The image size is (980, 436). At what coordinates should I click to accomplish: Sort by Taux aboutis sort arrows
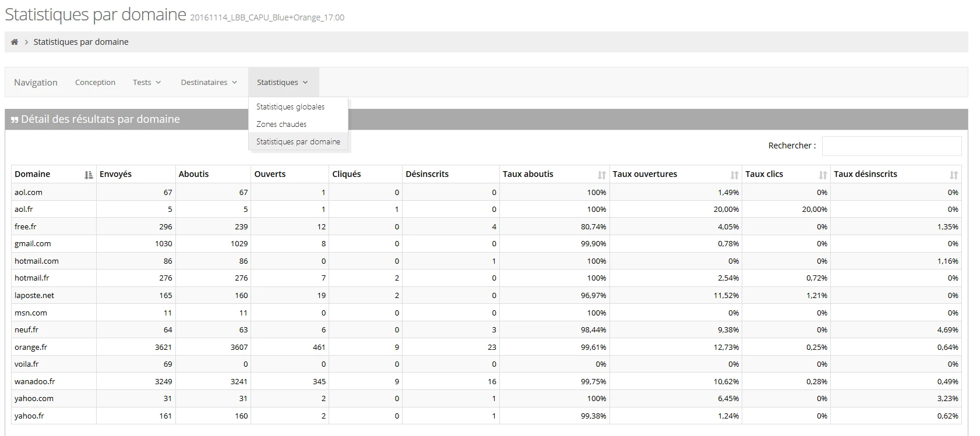601,175
